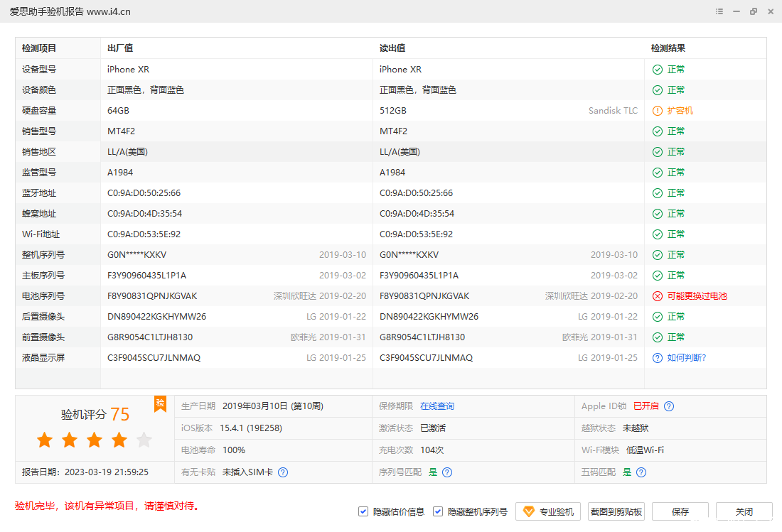The width and height of the screenshot is (782, 532).
Task: Click the 关闭 button
Action: [744, 511]
